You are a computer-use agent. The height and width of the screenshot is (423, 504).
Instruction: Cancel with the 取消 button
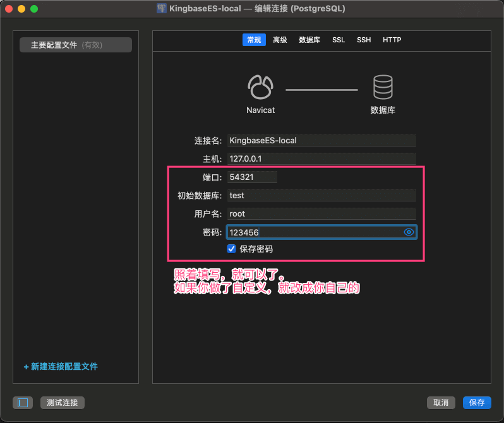(x=441, y=402)
